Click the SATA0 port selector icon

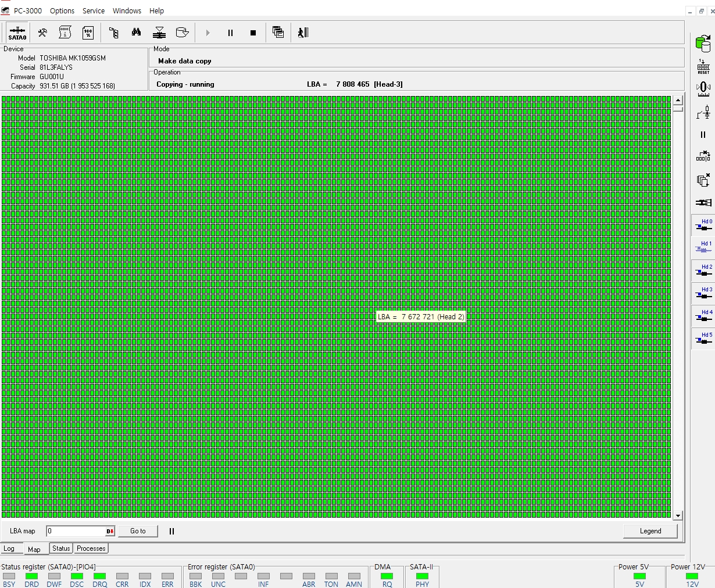click(17, 33)
